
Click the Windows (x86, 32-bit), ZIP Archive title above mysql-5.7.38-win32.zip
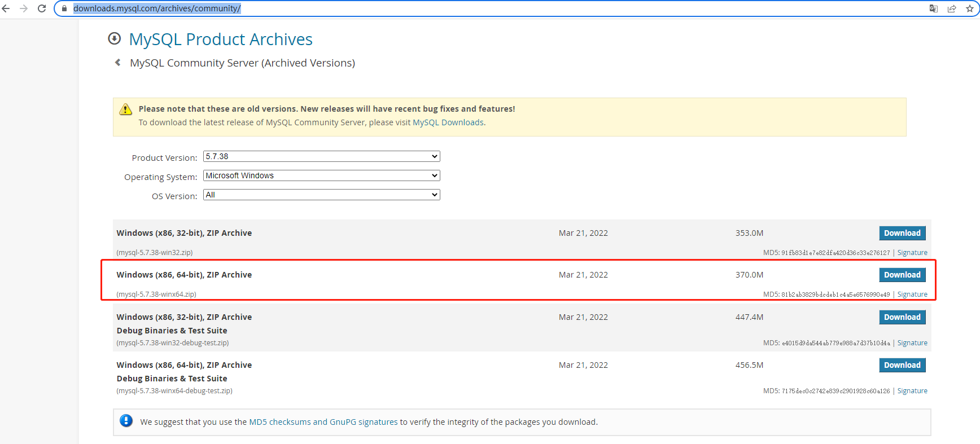coord(184,233)
